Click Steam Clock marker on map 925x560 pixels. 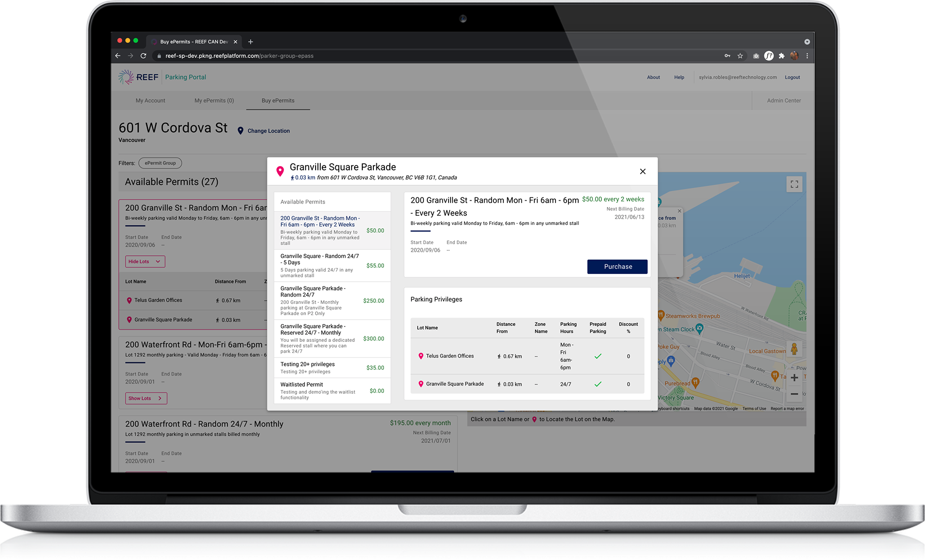[700, 328]
